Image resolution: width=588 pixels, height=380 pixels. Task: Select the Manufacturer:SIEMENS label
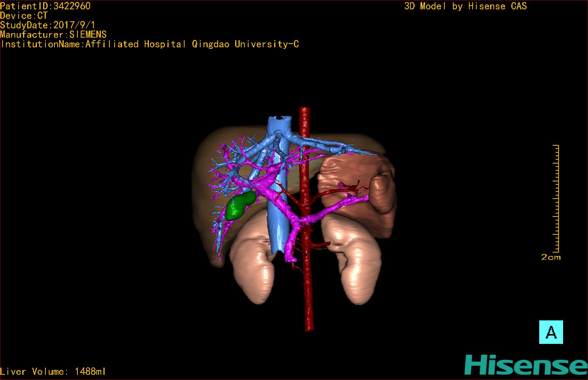[x=53, y=35]
